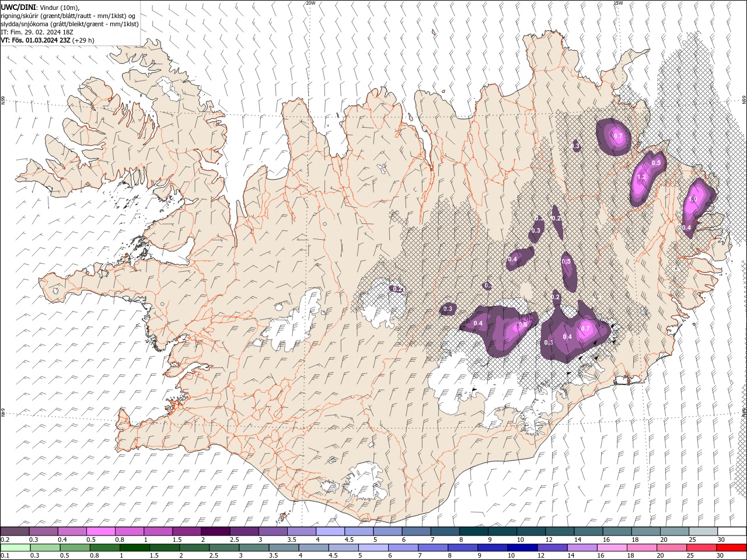Click the lavender 14 rain legend swatch
The width and height of the screenshot is (747, 560).
click(582, 548)
